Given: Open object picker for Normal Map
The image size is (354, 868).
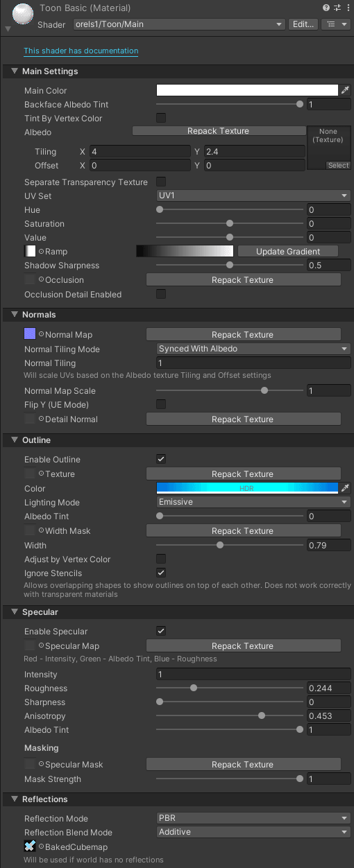Looking at the screenshot, I should (x=41, y=335).
